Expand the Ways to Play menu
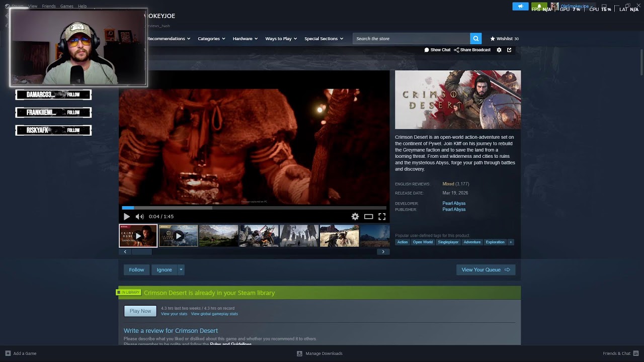Screen dimensions: 644x362 point(281,39)
